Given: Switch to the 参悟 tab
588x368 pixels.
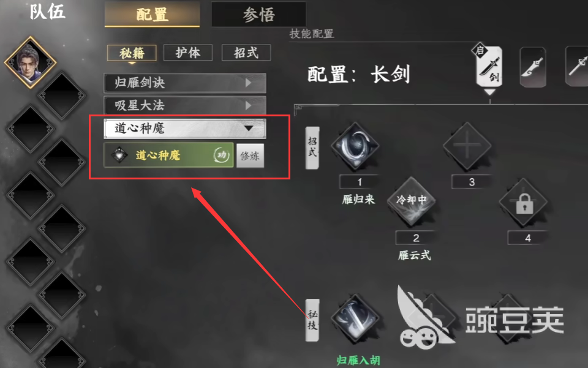Looking at the screenshot, I should 258,14.
